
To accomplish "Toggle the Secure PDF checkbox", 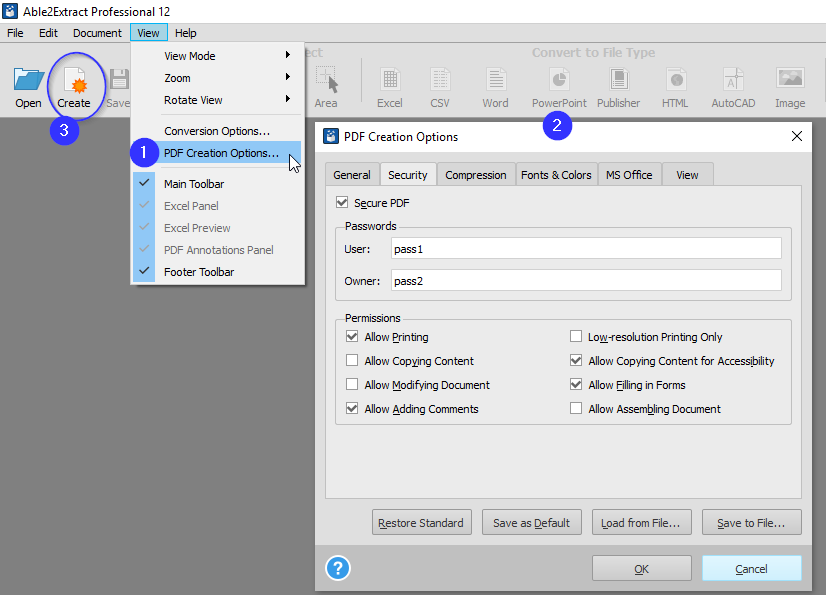I will tap(342, 202).
